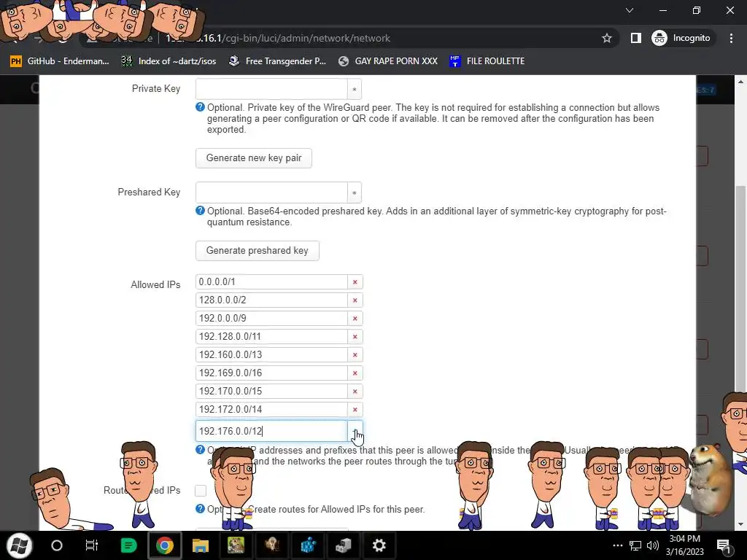Image resolution: width=747 pixels, height=560 pixels.
Task: Remove the 192.160.0.0/13 allowed IP entry
Action: (x=355, y=355)
